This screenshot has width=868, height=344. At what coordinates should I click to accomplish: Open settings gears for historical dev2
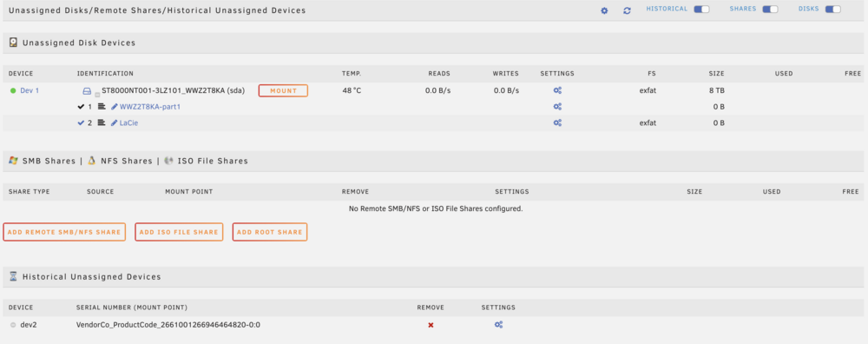(x=498, y=325)
